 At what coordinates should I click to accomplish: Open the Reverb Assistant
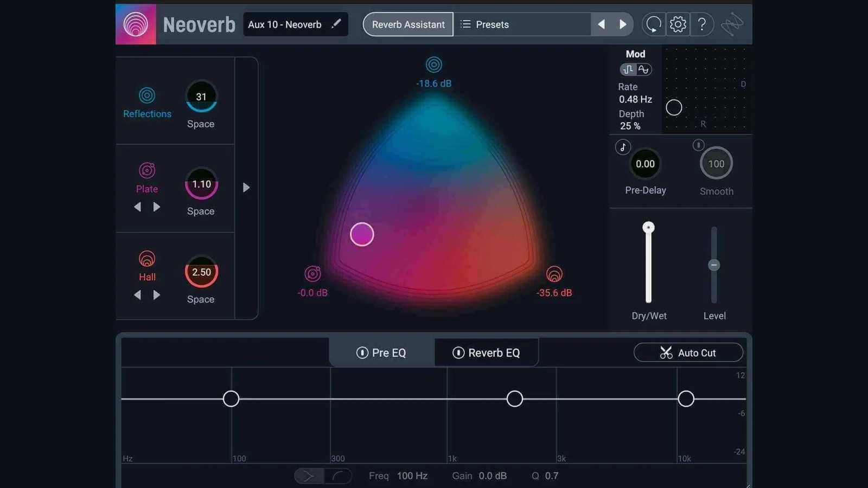(x=408, y=24)
